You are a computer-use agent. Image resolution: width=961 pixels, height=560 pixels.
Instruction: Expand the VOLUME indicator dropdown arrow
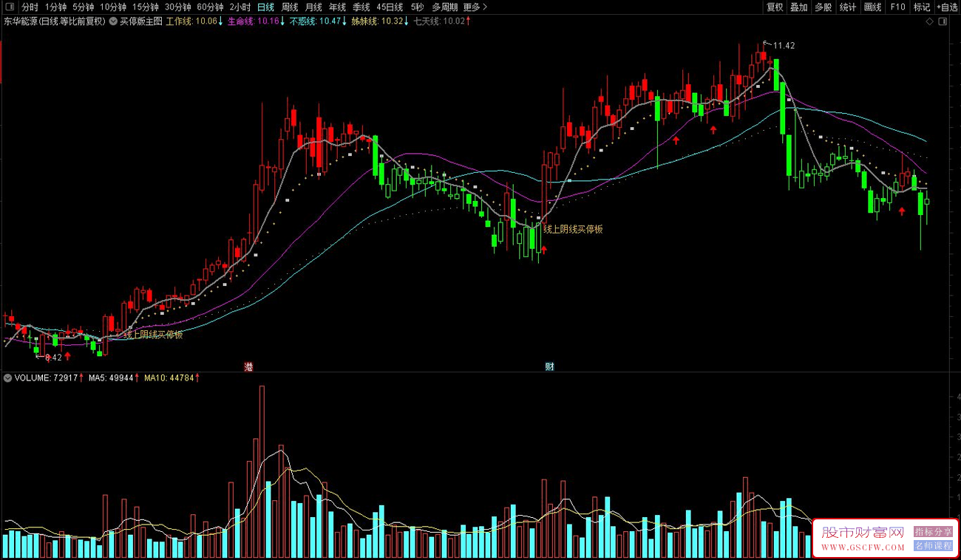click(x=7, y=378)
